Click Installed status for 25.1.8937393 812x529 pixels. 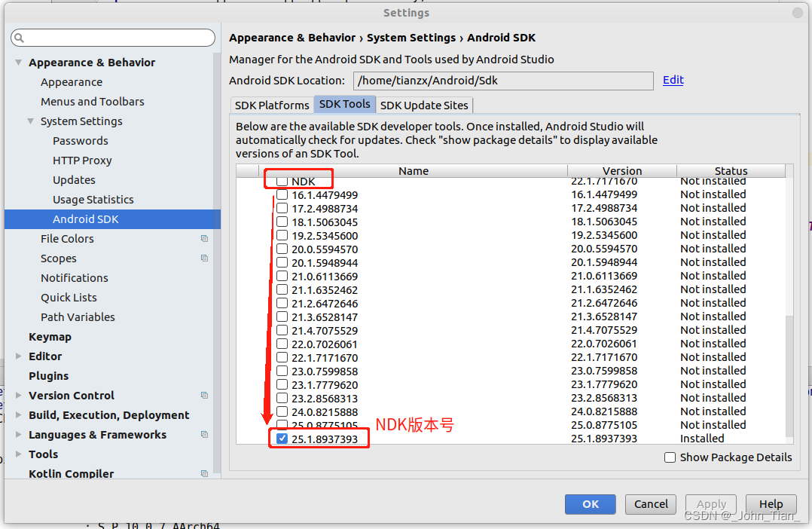pyautogui.click(x=702, y=439)
